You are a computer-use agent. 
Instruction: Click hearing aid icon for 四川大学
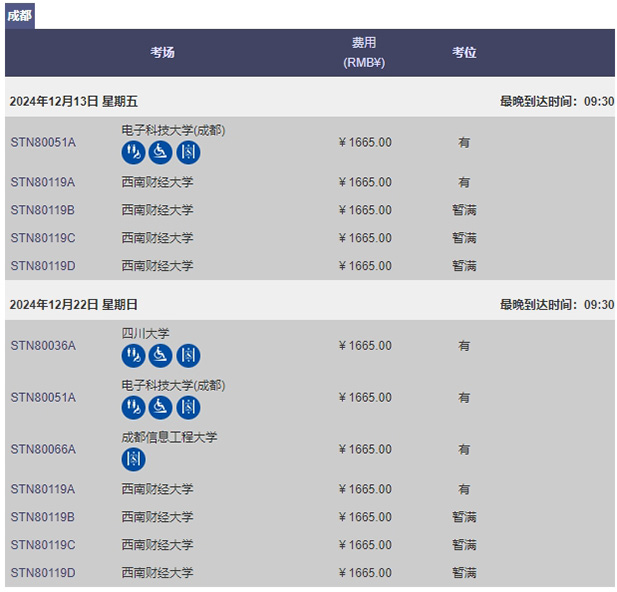click(133, 355)
